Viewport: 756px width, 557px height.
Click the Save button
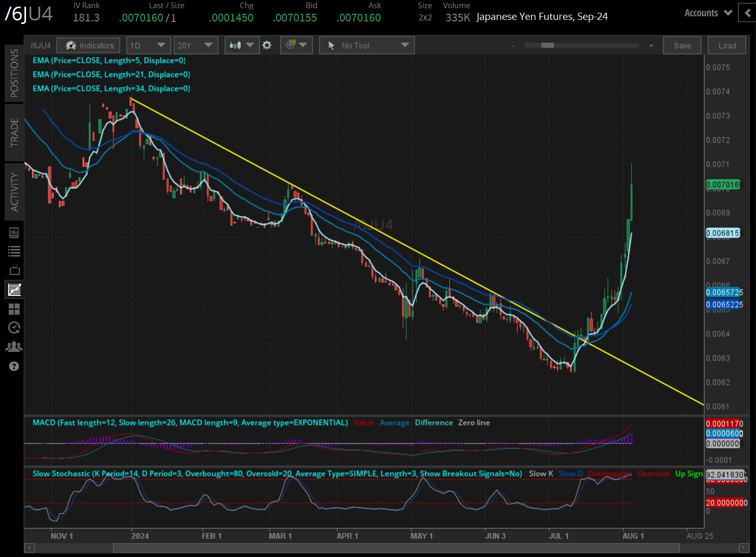(x=682, y=45)
